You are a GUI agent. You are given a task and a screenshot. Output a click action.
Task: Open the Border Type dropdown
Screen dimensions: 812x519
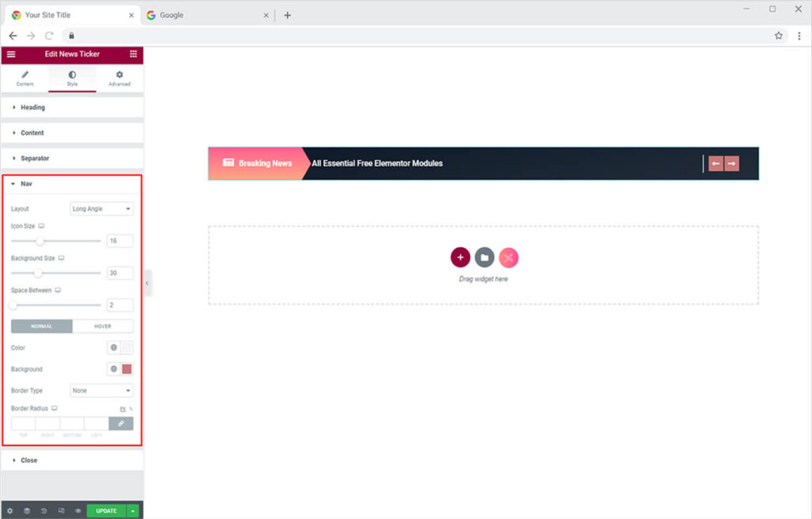pyautogui.click(x=101, y=391)
